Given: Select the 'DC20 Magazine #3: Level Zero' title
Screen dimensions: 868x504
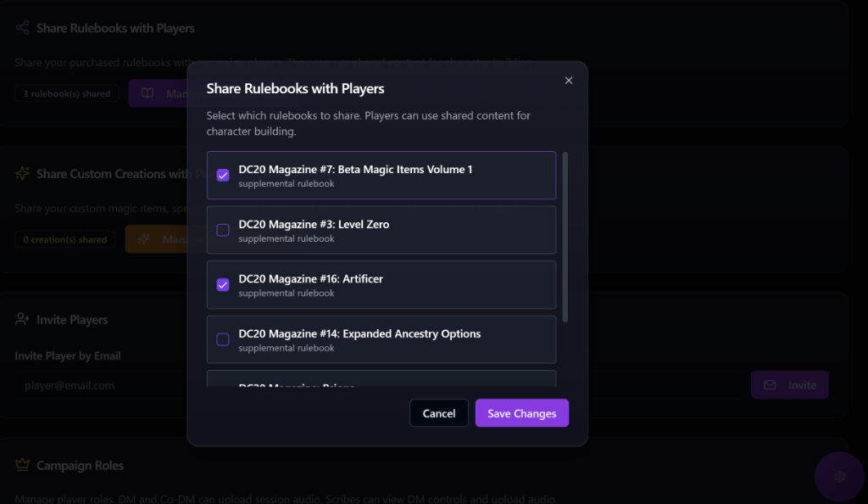Looking at the screenshot, I should coord(314,224).
